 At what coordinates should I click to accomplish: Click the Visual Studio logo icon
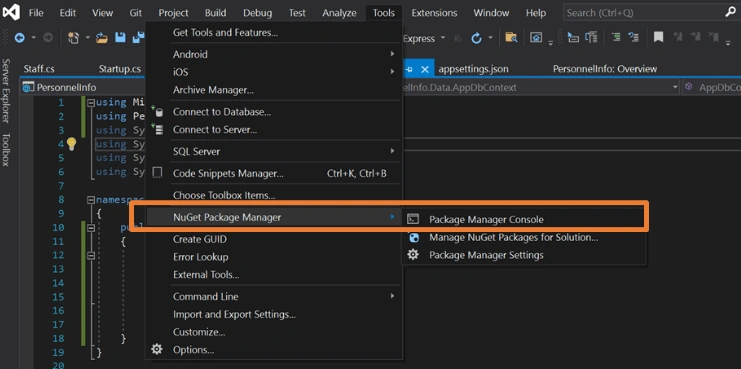tap(11, 12)
